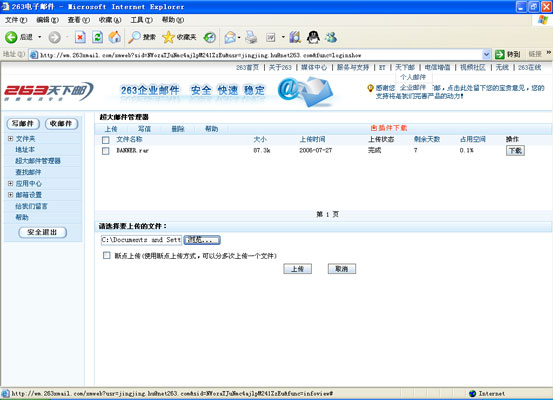Click the 链接 links toolbar label
The height and width of the screenshot is (400, 554).
[535, 54]
